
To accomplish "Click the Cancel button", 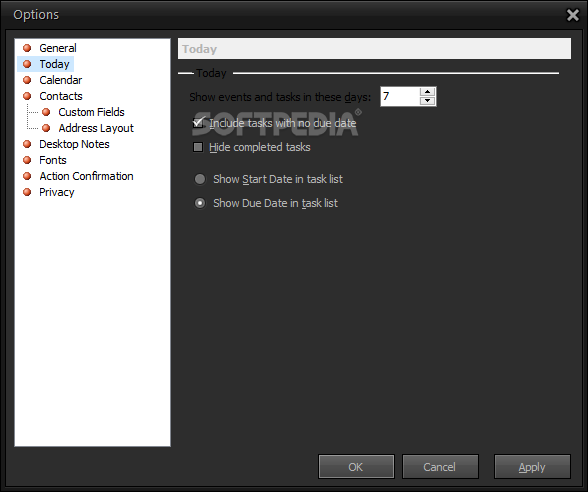I will [x=440, y=467].
